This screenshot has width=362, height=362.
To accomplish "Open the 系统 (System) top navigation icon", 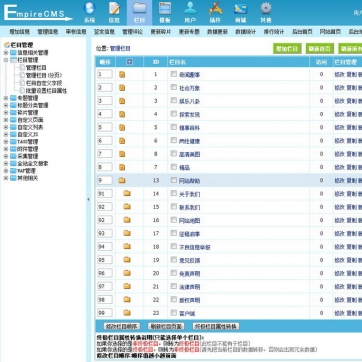I will point(89,12).
